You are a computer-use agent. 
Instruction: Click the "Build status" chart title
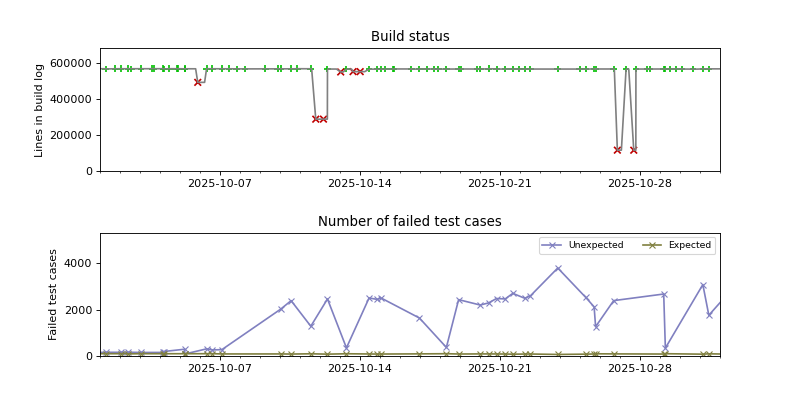[x=410, y=37]
